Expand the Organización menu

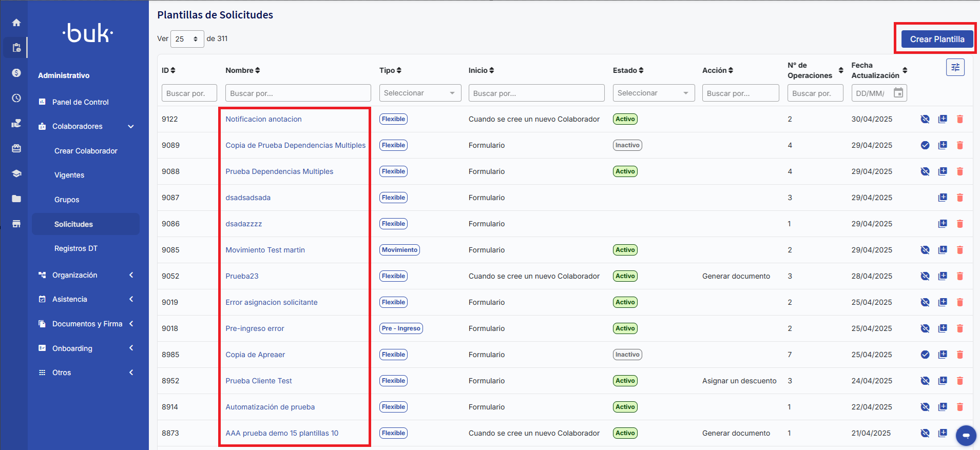[131, 275]
